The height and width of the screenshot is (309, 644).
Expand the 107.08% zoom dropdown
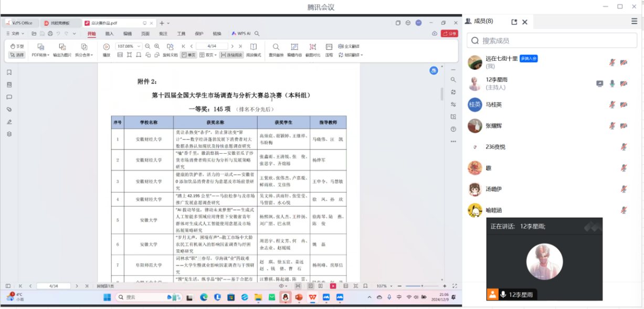(140, 47)
